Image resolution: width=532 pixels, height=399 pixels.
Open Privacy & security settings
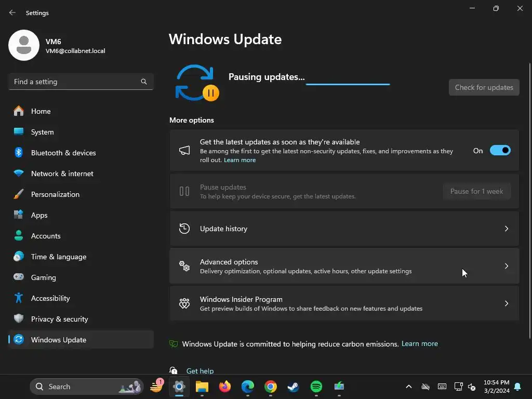point(81,319)
